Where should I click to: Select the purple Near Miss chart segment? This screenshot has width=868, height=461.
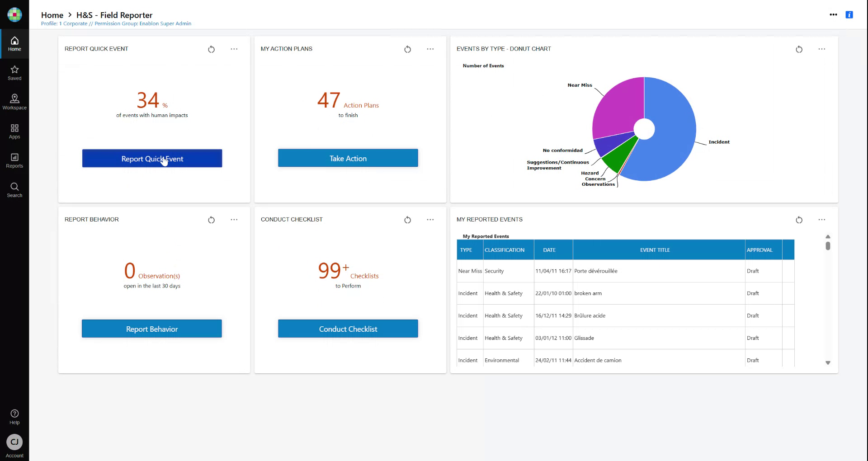click(x=617, y=108)
